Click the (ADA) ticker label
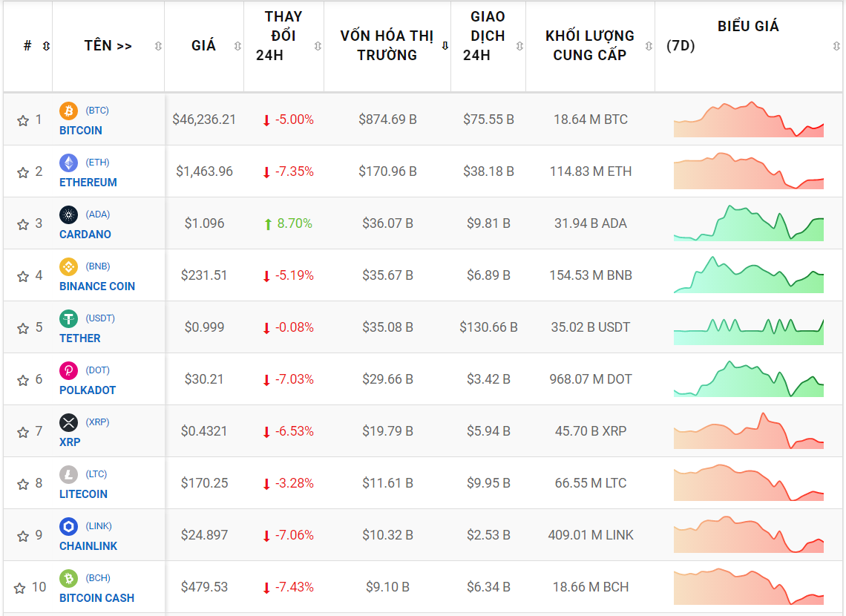This screenshot has width=846, height=616. click(98, 214)
